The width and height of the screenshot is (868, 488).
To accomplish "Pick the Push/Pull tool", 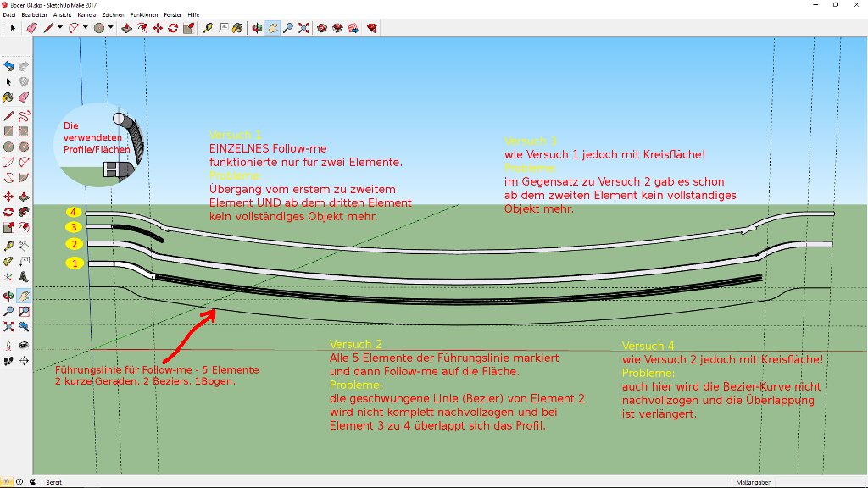I will click(127, 28).
